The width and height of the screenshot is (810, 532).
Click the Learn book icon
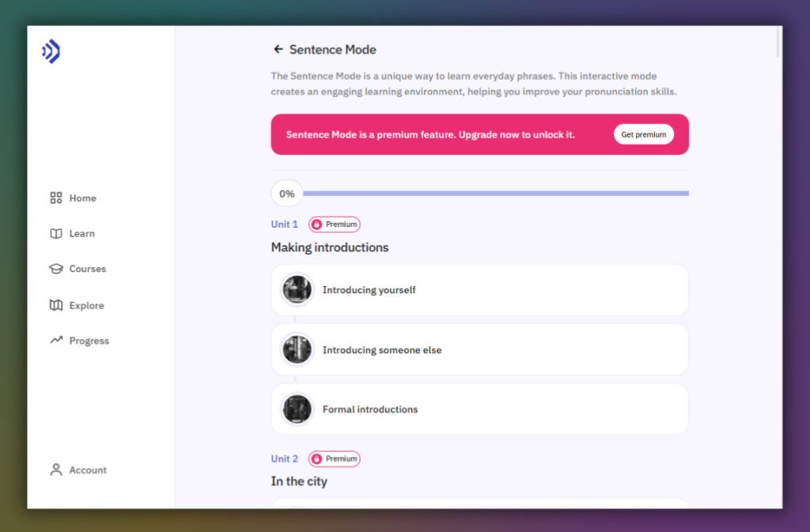[55, 233]
